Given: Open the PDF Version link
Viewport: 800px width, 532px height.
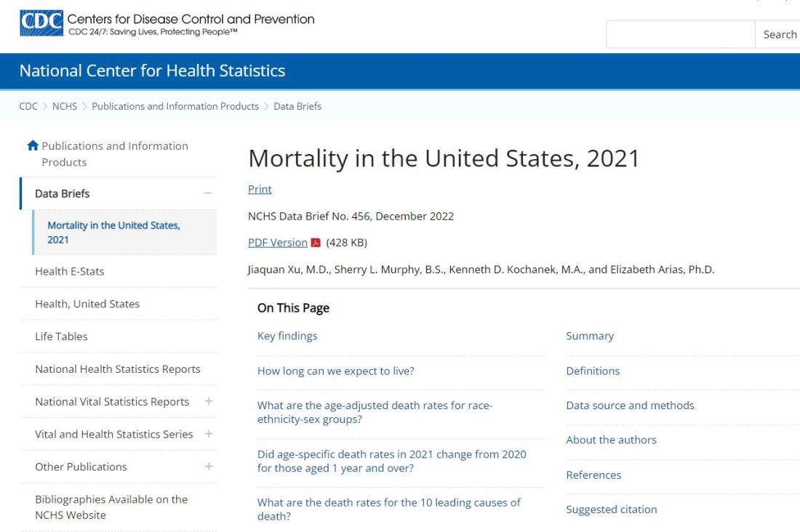Looking at the screenshot, I should pyautogui.click(x=278, y=242).
